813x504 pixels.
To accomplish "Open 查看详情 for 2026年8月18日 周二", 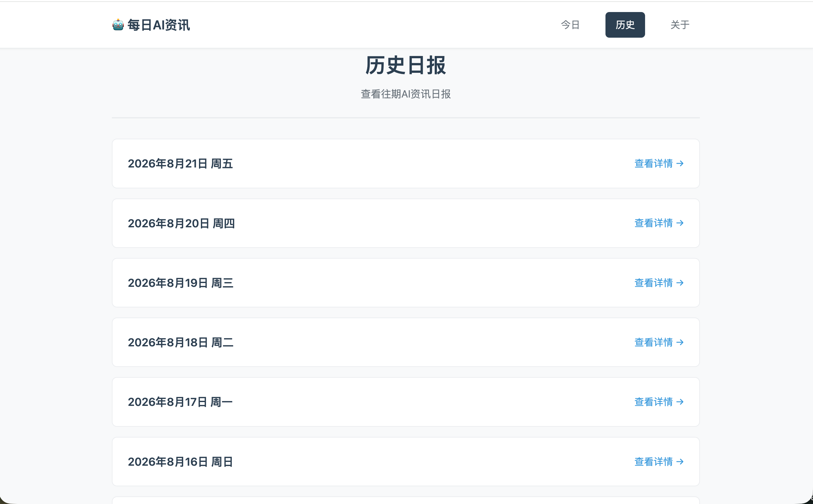I will pyautogui.click(x=659, y=342).
